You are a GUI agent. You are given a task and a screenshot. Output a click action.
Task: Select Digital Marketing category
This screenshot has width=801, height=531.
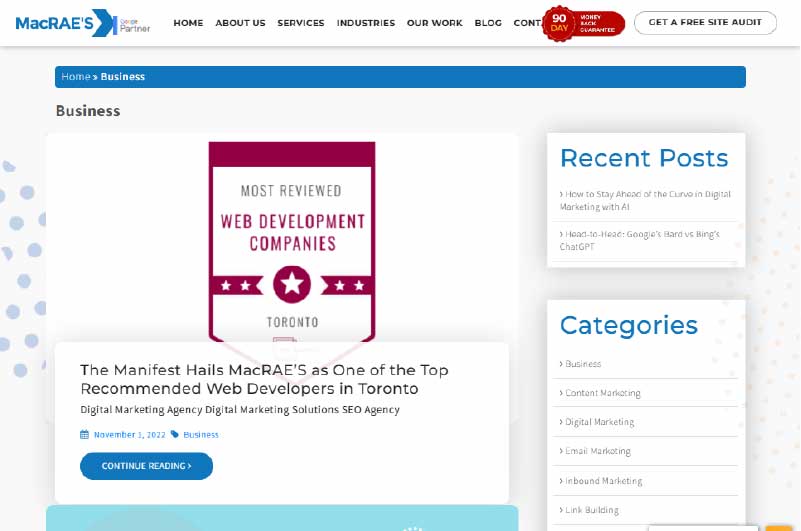[x=599, y=422]
